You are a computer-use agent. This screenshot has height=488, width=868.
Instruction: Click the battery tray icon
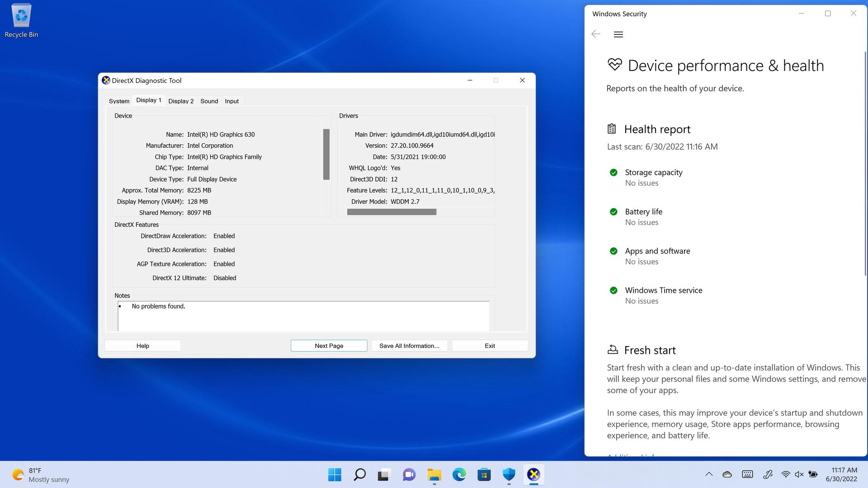(813, 474)
